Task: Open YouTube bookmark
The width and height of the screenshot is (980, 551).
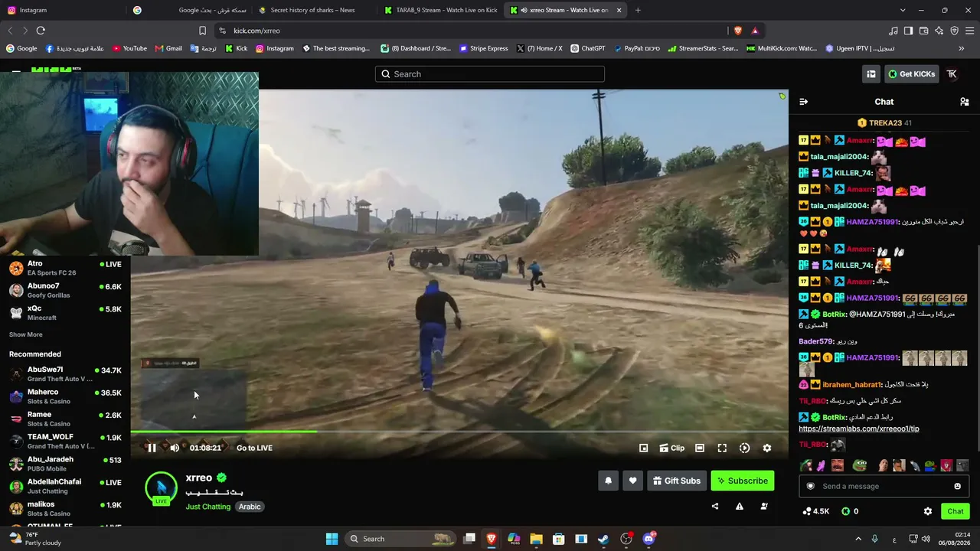Action: pyautogui.click(x=129, y=48)
